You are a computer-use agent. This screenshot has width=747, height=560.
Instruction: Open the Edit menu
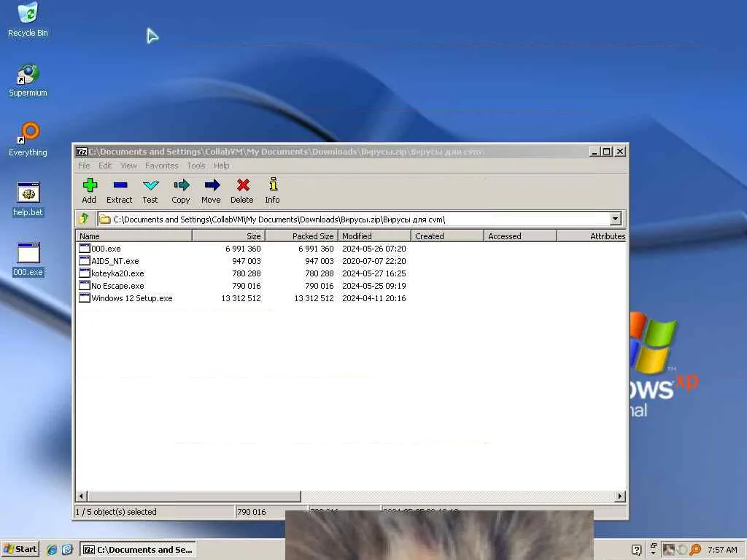105,166
